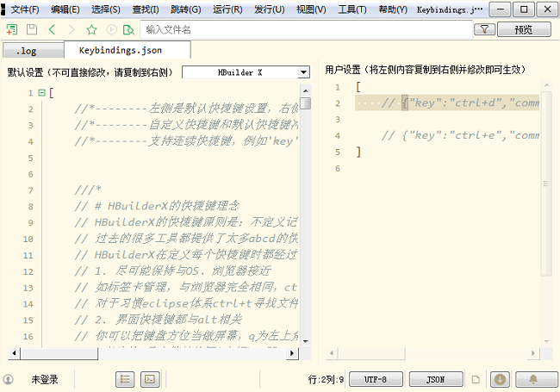Image resolution: width=560 pixels, height=392 pixels.
Task: Collapse the fold marker on line 1
Action: [x=42, y=93]
